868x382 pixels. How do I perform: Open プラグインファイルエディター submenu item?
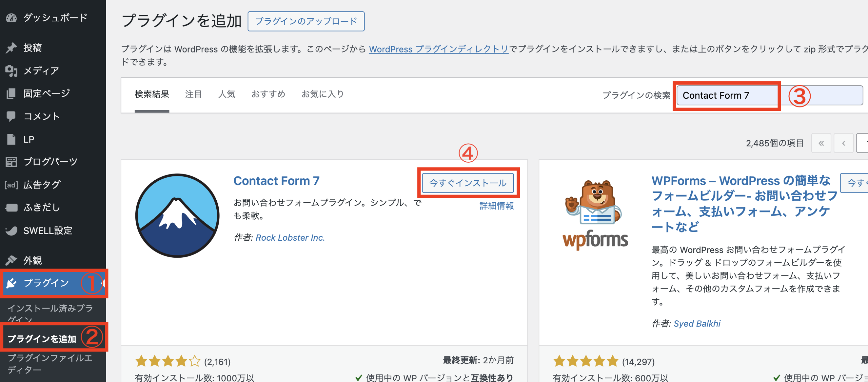coord(50,364)
